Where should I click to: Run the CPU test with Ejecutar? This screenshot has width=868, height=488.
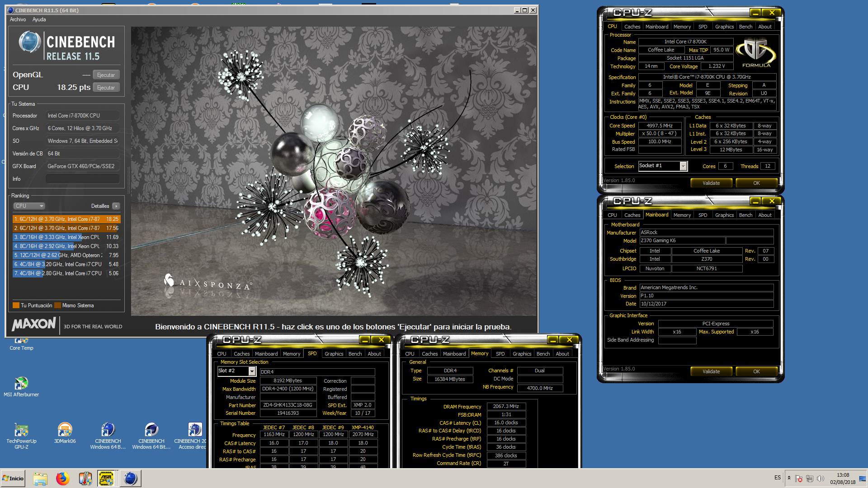[106, 88]
